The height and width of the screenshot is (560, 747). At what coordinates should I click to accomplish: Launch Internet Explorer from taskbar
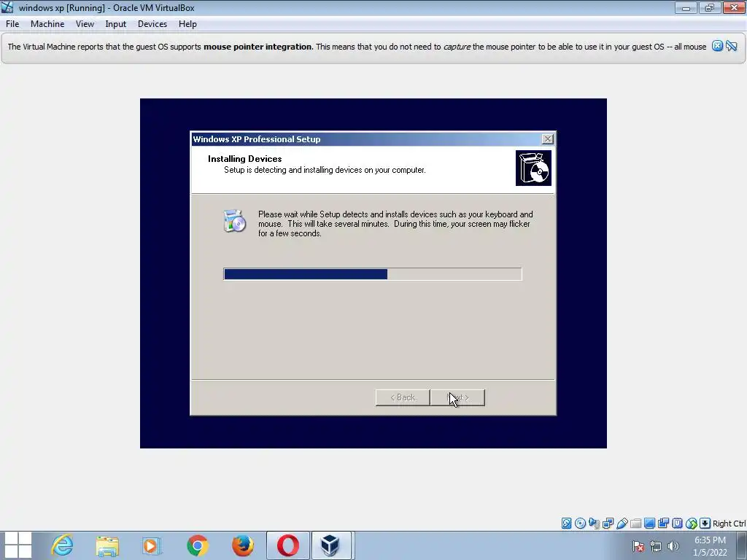[x=63, y=545]
